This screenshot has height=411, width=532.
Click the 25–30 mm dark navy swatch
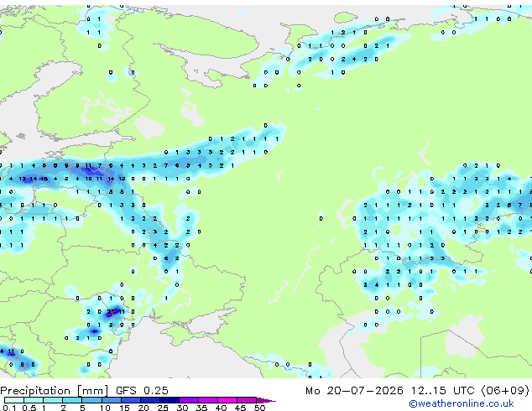170,400
